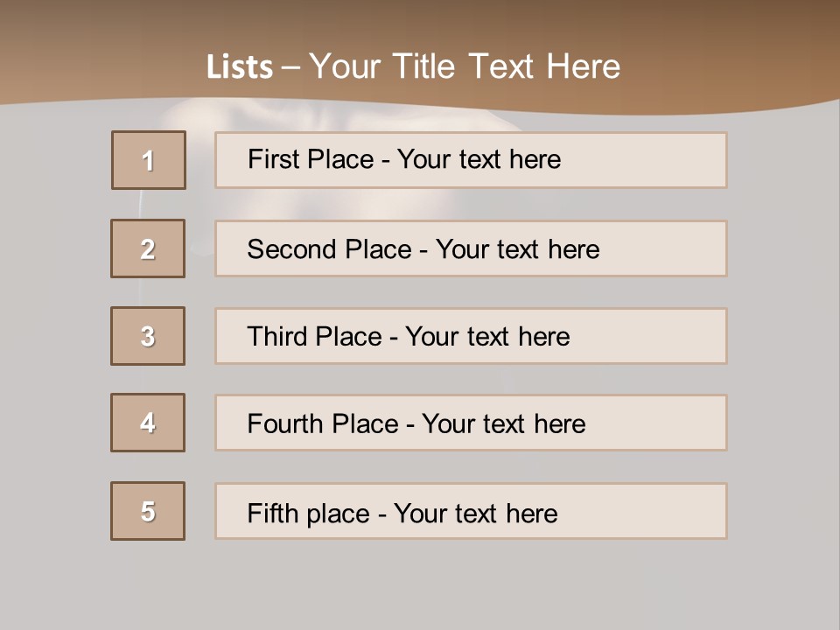Select the number 4 box
This screenshot has height=630, width=840.
[148, 423]
